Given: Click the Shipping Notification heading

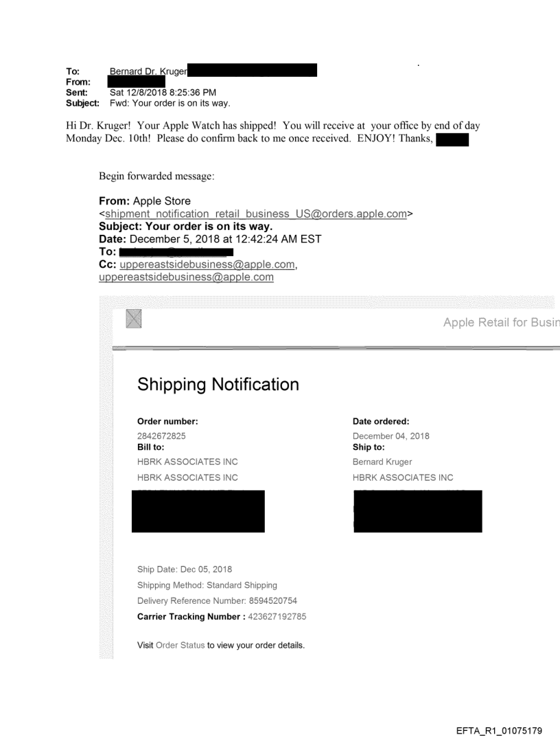Looking at the screenshot, I should pos(218,384).
